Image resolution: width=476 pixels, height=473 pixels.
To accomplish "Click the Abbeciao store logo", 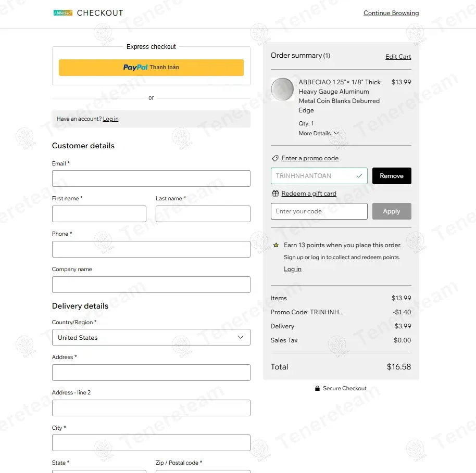I will pos(63,12).
